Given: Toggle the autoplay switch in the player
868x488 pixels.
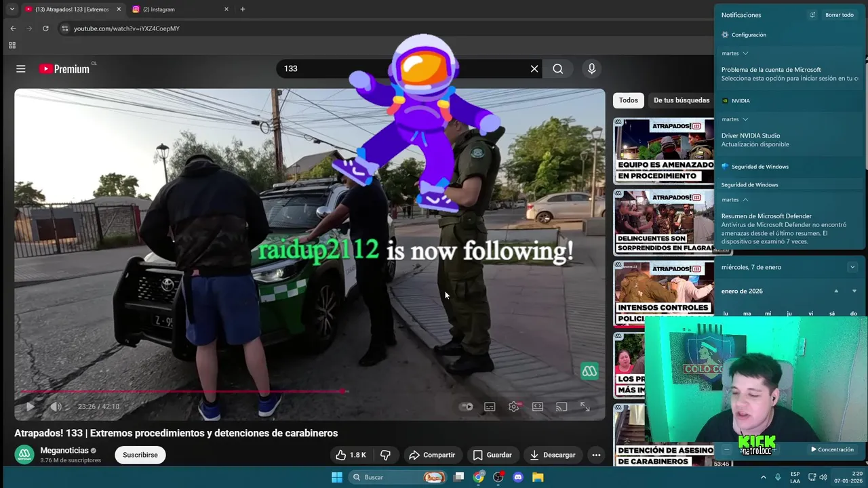Looking at the screenshot, I should pyautogui.click(x=466, y=407).
